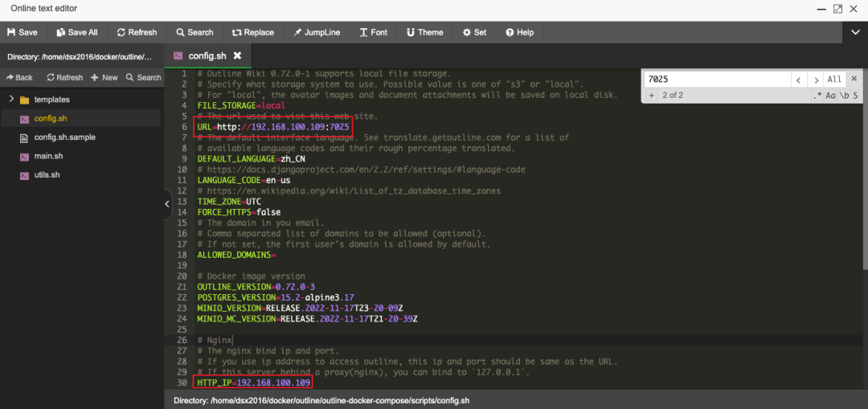Click the DEFAULT_LANGUAGE=zh_CN line
The image size is (868, 409).
coord(252,158)
